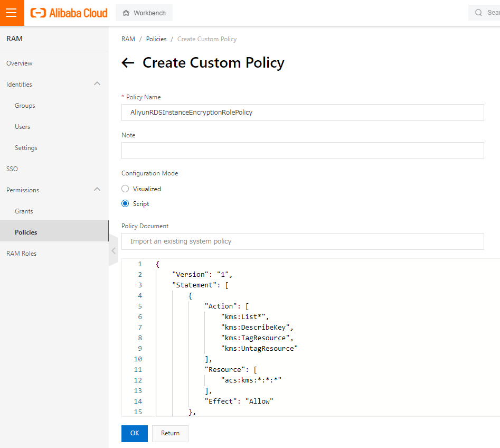The image size is (500, 448).
Task: Focus the empty Note input field
Action: [x=303, y=151]
